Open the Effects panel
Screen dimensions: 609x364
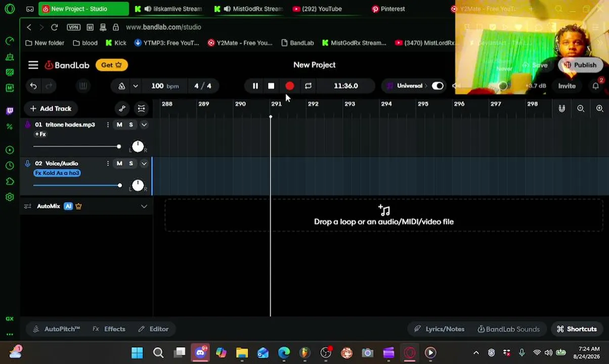(109, 329)
